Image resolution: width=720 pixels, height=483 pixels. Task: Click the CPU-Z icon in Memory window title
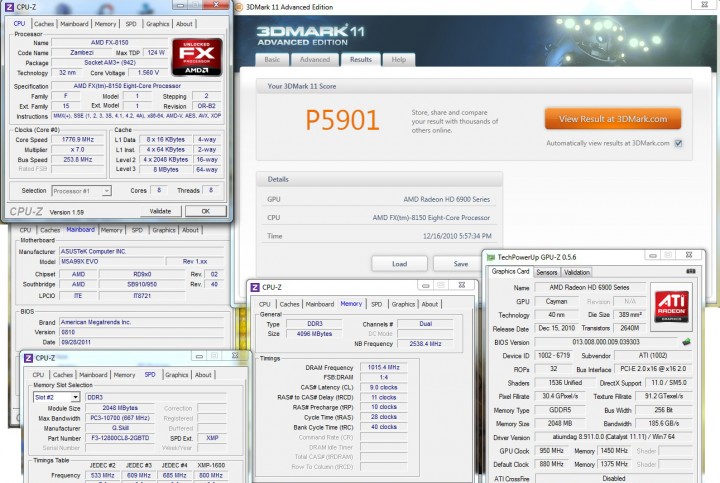255,287
